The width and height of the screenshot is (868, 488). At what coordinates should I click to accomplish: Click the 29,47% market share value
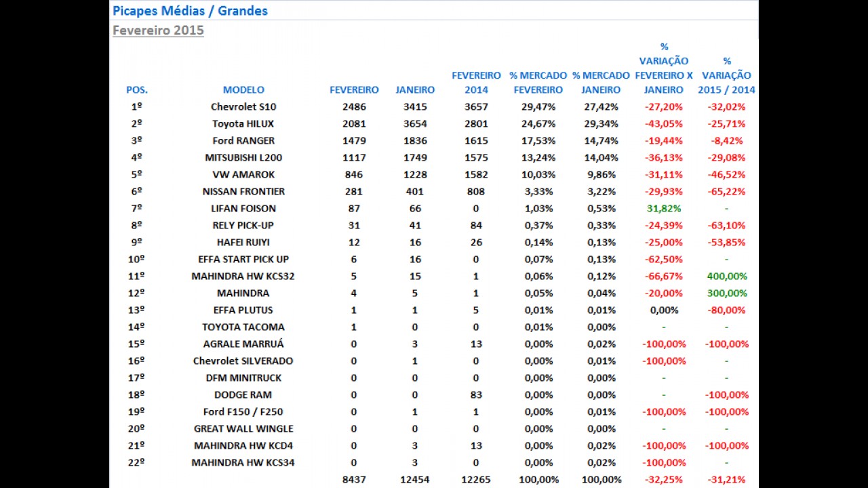538,106
